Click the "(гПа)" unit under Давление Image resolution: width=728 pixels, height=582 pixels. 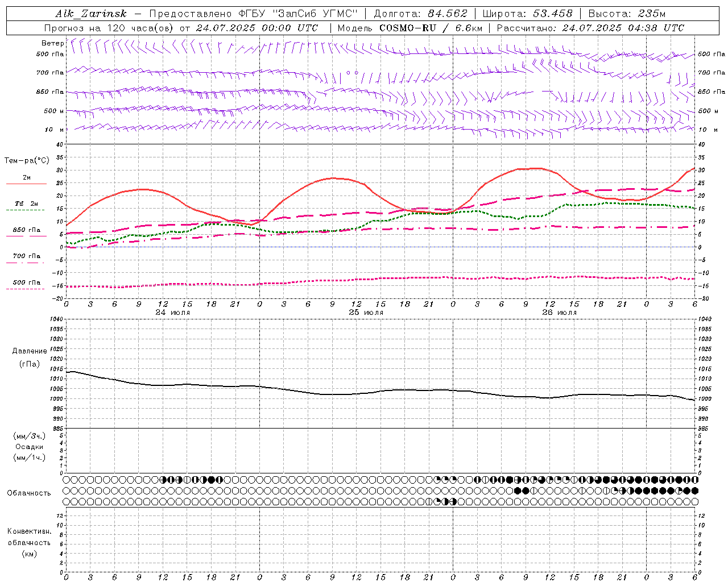(x=30, y=364)
